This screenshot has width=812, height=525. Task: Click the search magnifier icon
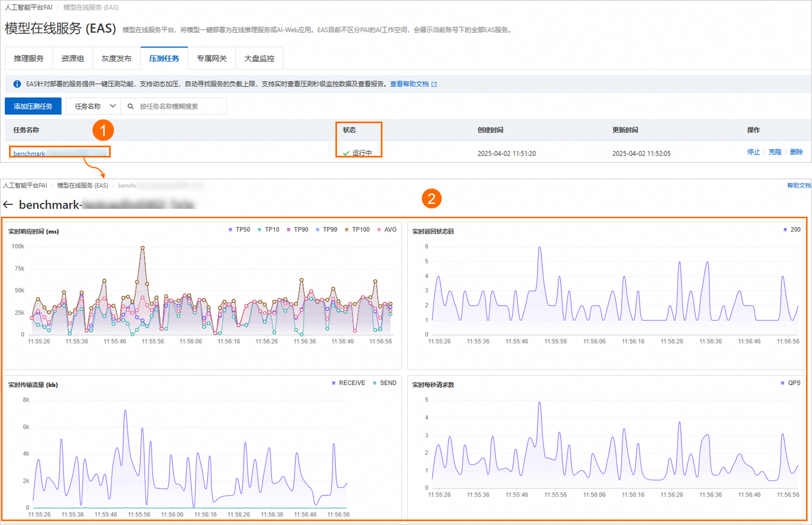[x=130, y=106]
